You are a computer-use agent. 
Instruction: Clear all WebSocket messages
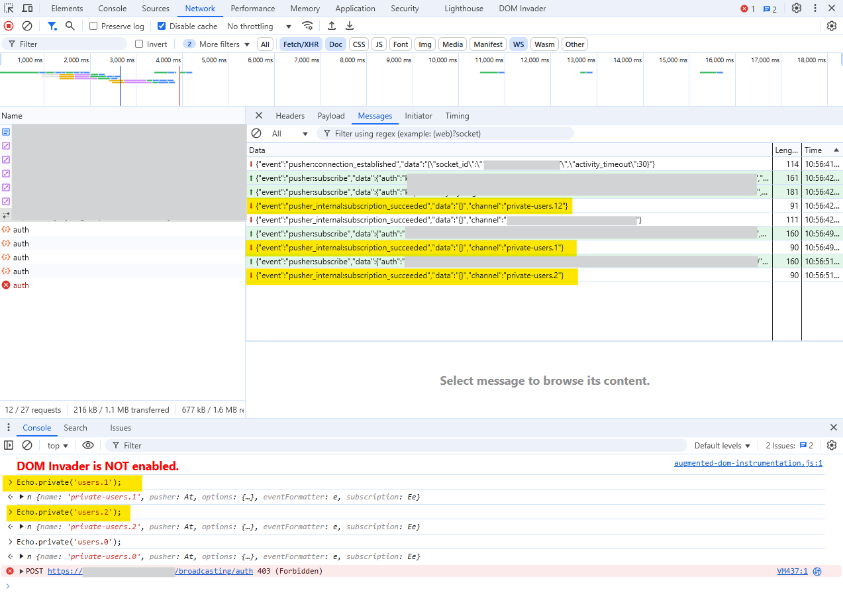click(256, 133)
